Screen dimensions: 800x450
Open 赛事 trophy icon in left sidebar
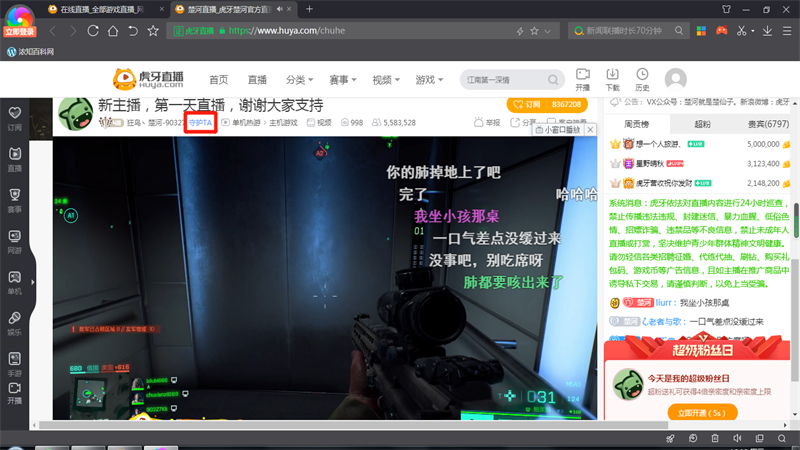click(x=15, y=200)
